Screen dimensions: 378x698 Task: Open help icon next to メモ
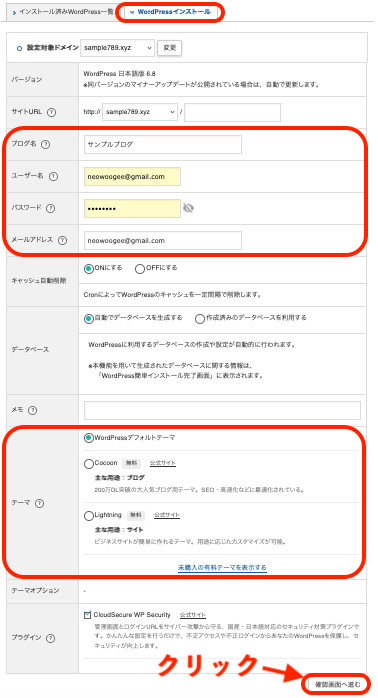(32, 410)
